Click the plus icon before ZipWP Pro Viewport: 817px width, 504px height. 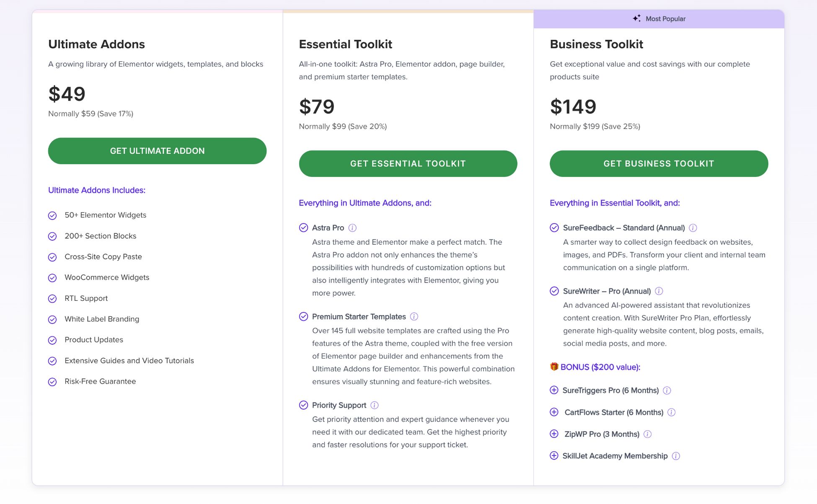pos(554,434)
